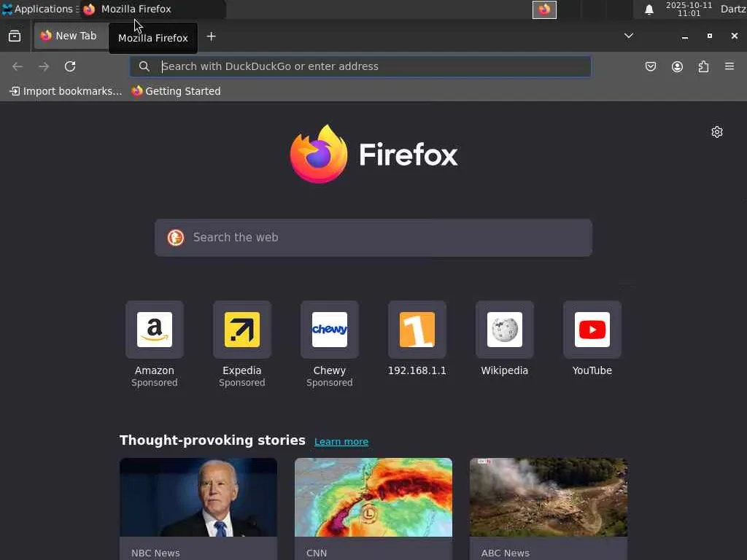
Task: Open the Firefox View icon in tab bar
Action: pyautogui.click(x=15, y=36)
